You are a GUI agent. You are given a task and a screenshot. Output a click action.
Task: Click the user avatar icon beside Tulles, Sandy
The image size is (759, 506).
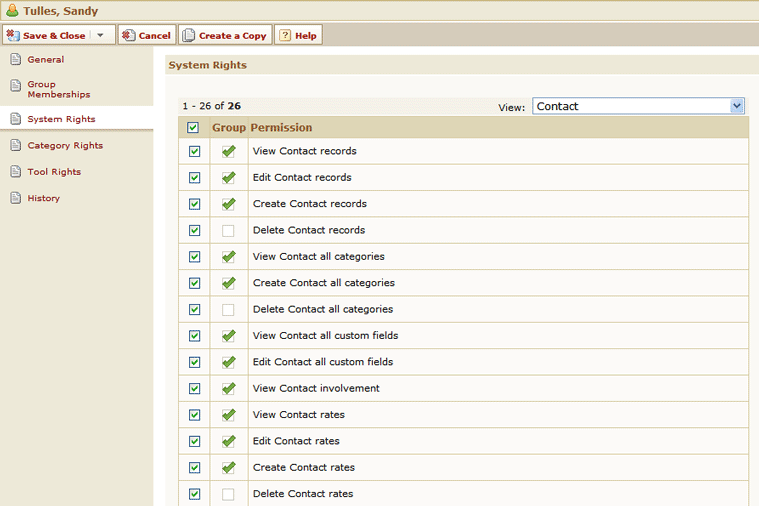12,10
